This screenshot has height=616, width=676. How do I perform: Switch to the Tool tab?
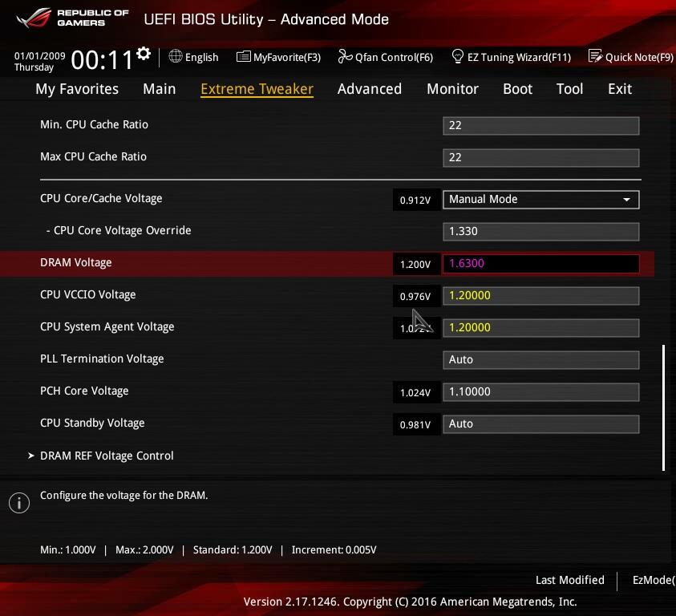click(569, 89)
